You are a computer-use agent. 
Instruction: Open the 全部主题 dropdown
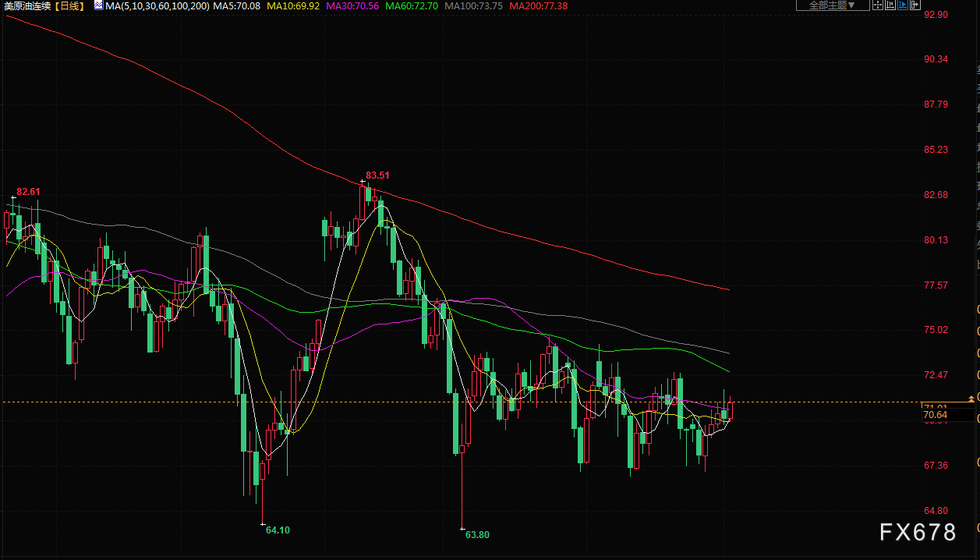coord(833,5)
